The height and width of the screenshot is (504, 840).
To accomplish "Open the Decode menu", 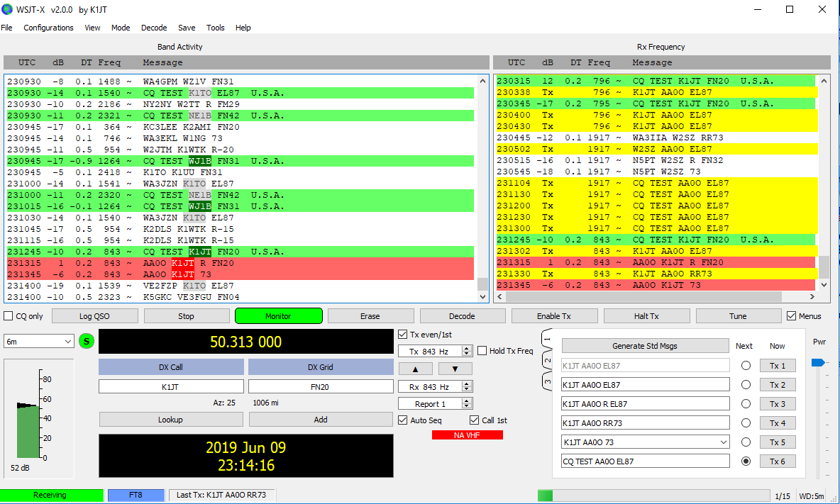I will (x=154, y=28).
